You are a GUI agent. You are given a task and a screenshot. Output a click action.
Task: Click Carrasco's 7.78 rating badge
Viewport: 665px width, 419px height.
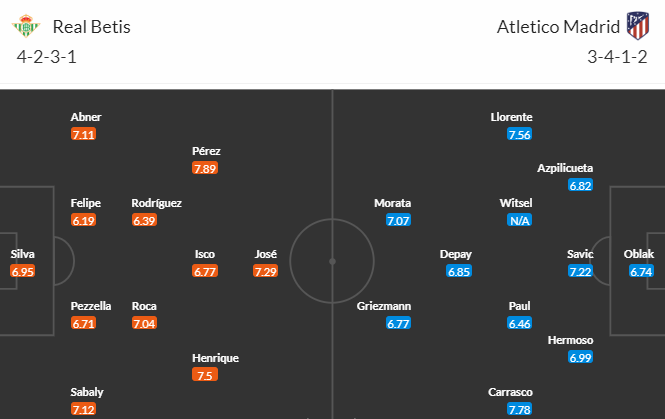point(520,409)
